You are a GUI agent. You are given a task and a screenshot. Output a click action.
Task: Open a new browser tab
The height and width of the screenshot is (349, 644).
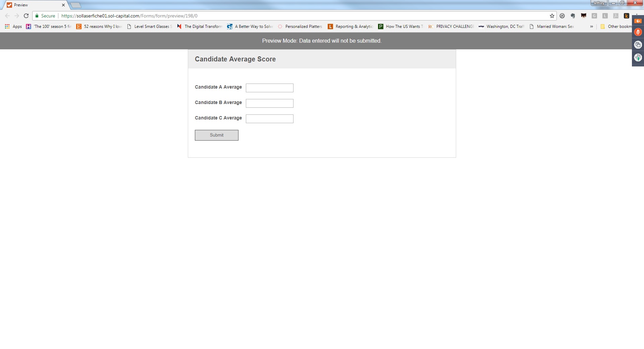(x=76, y=5)
